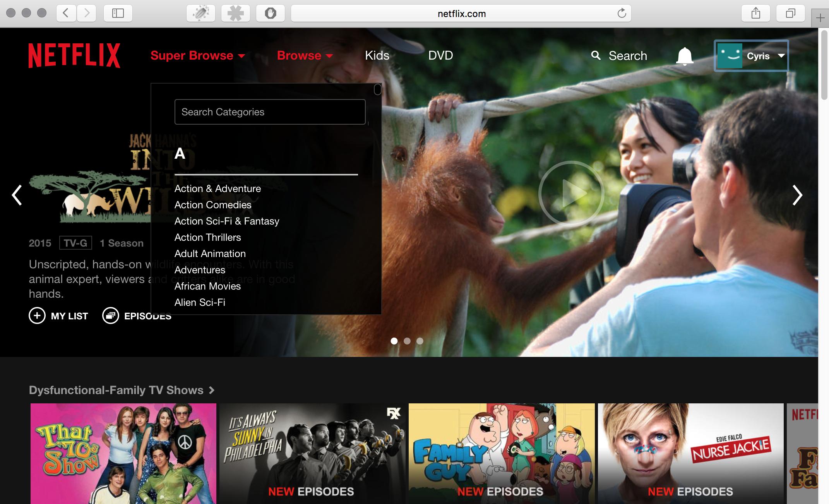Image resolution: width=829 pixels, height=504 pixels.
Task: Add featured show to My List
Action: coord(58,316)
